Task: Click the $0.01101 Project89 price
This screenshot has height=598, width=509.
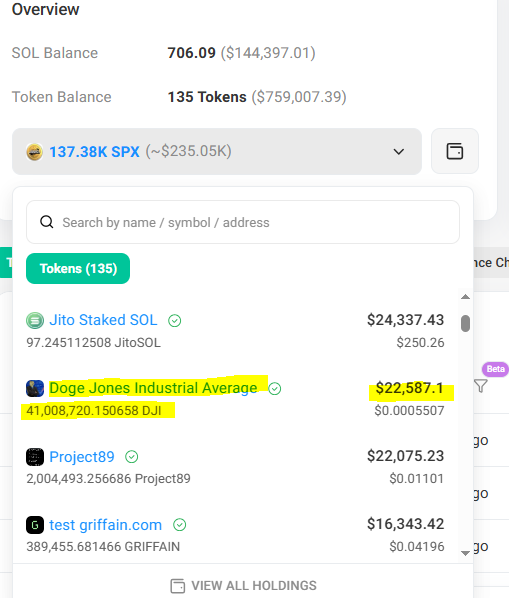Action: click(x=416, y=479)
